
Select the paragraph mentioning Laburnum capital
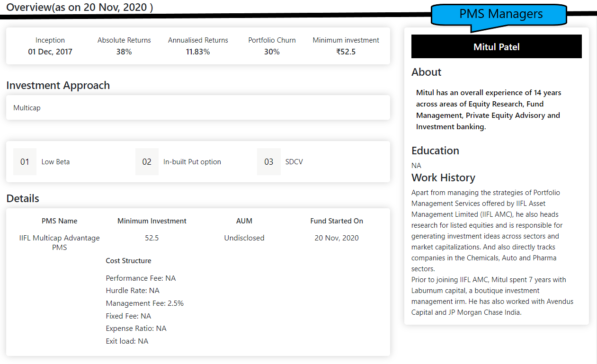tap(493, 296)
